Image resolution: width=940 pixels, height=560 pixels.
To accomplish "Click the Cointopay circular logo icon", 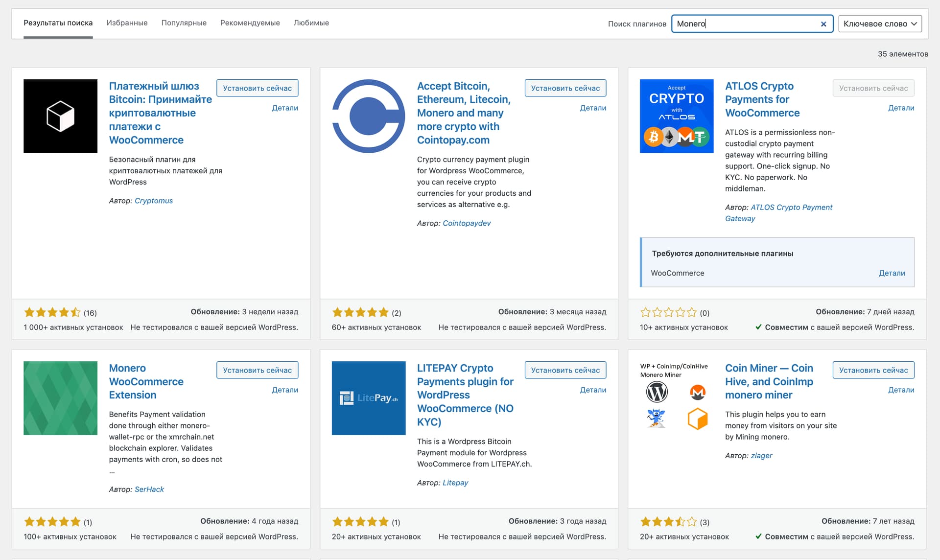I will [x=368, y=116].
